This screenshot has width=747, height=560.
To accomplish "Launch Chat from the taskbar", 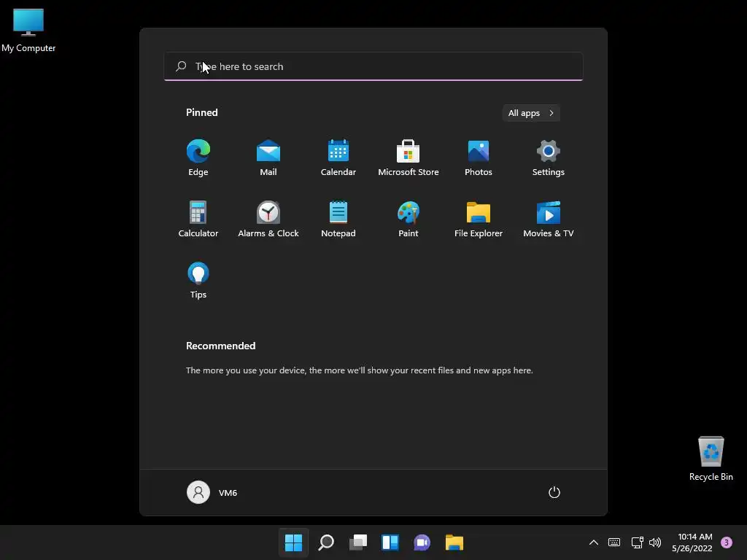I will (x=422, y=542).
